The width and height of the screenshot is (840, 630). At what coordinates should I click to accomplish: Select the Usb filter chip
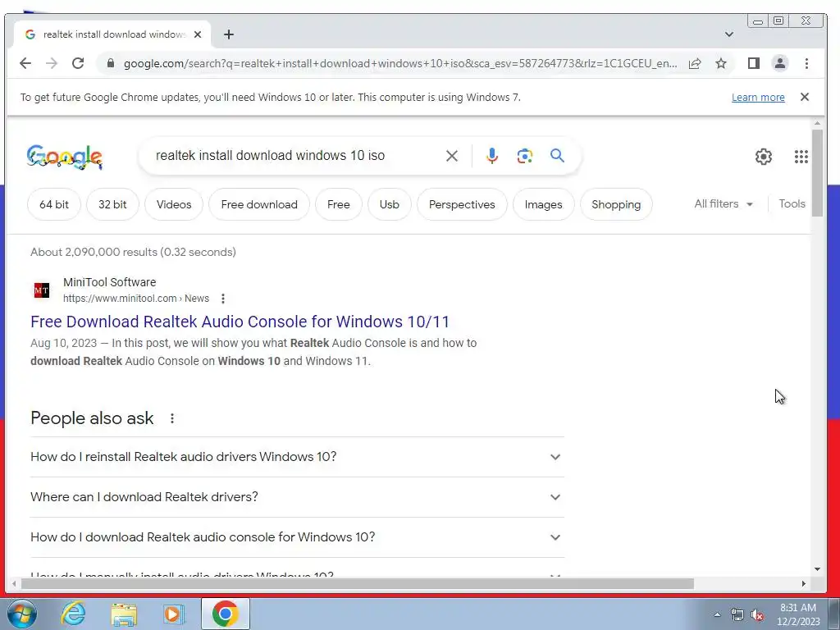[x=390, y=204]
